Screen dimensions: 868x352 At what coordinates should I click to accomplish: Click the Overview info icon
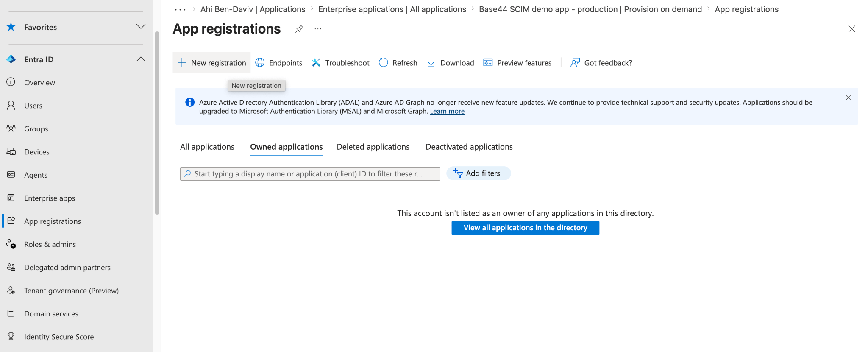point(11,82)
